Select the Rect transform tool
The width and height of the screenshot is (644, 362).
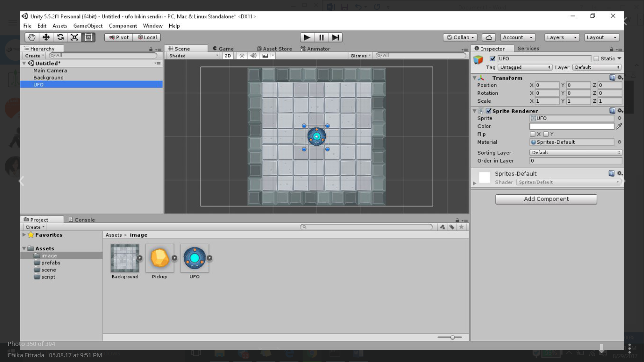coord(88,37)
